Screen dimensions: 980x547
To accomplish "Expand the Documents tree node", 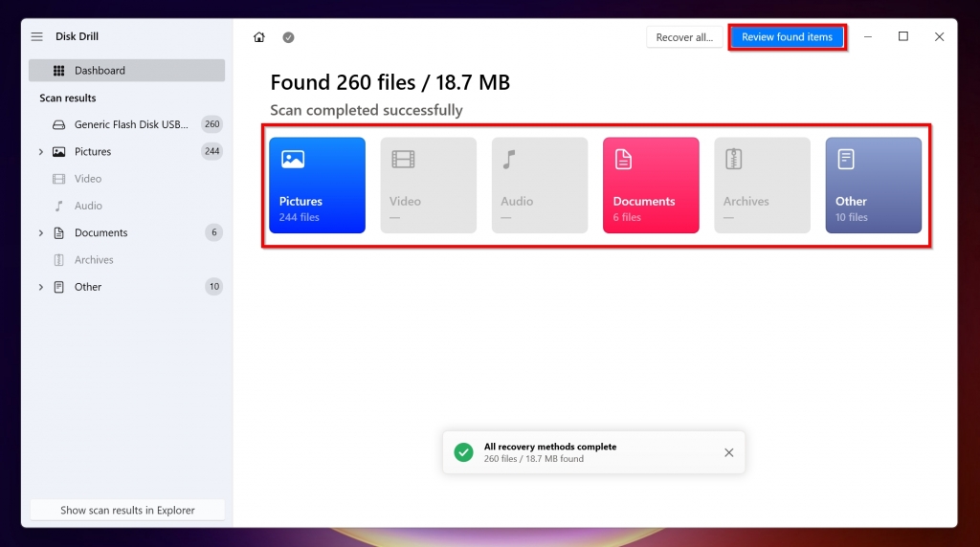I will click(x=40, y=233).
